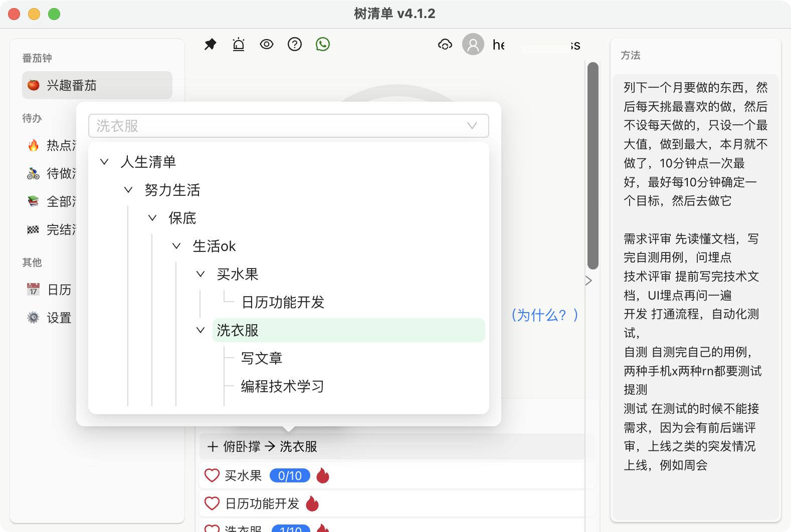Viewport: 791px width, 532px height.
Task: Select 编程技术学习 in the tree list
Action: pyautogui.click(x=282, y=386)
